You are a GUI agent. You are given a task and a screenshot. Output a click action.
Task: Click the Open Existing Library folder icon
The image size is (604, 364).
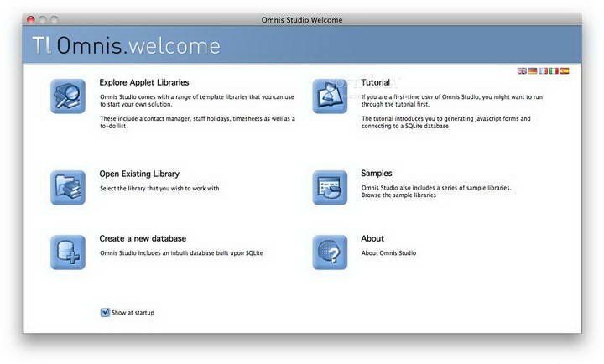click(68, 188)
